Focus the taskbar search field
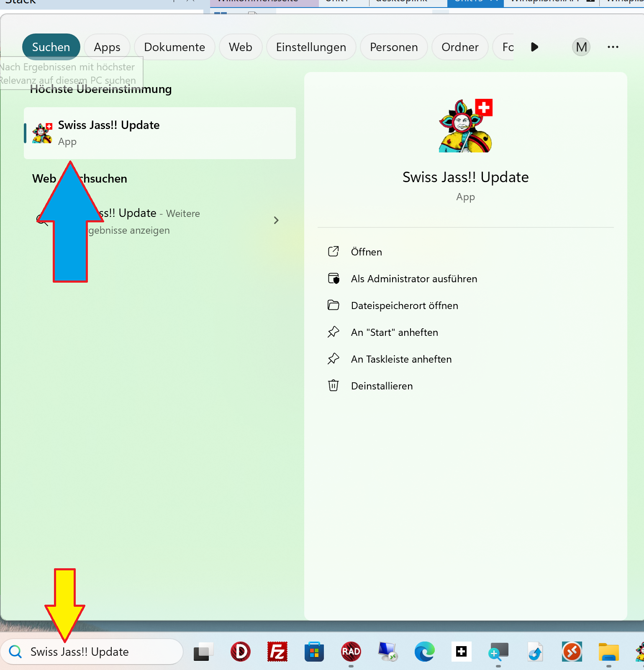The width and height of the screenshot is (644, 670). [92, 652]
